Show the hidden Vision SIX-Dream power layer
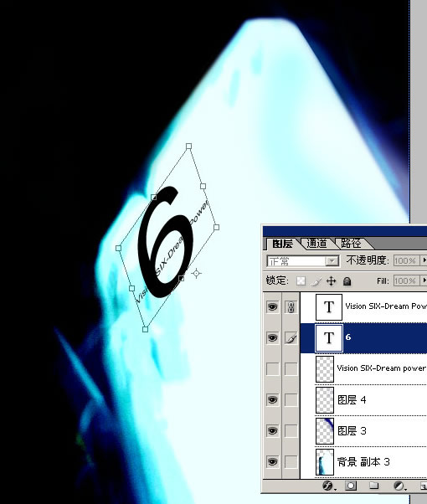Image resolution: width=427 pixels, height=504 pixels. (273, 369)
